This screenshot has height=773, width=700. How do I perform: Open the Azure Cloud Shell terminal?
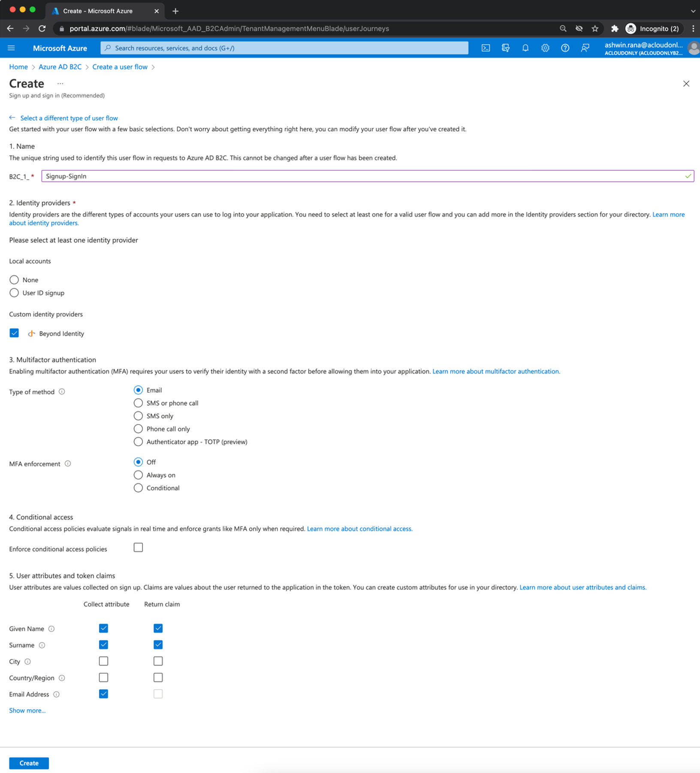tap(486, 48)
